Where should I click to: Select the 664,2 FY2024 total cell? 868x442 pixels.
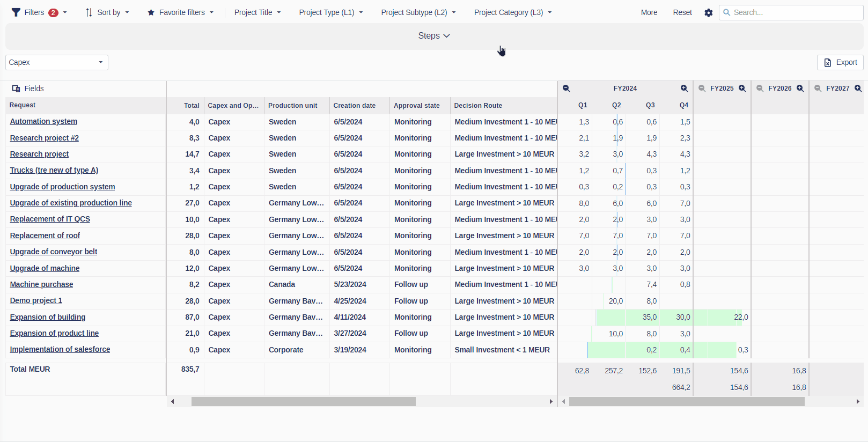click(x=681, y=387)
